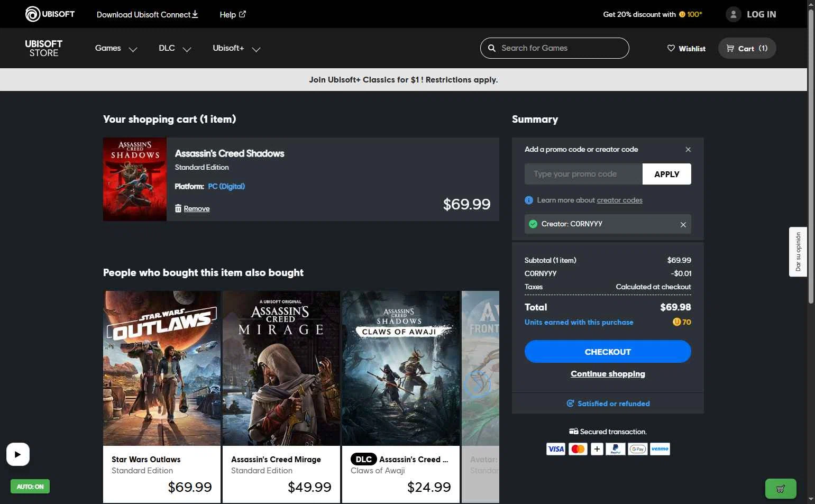This screenshot has height=504, width=815.
Task: Open the Dar su opinión feedback tab
Action: tap(798, 252)
